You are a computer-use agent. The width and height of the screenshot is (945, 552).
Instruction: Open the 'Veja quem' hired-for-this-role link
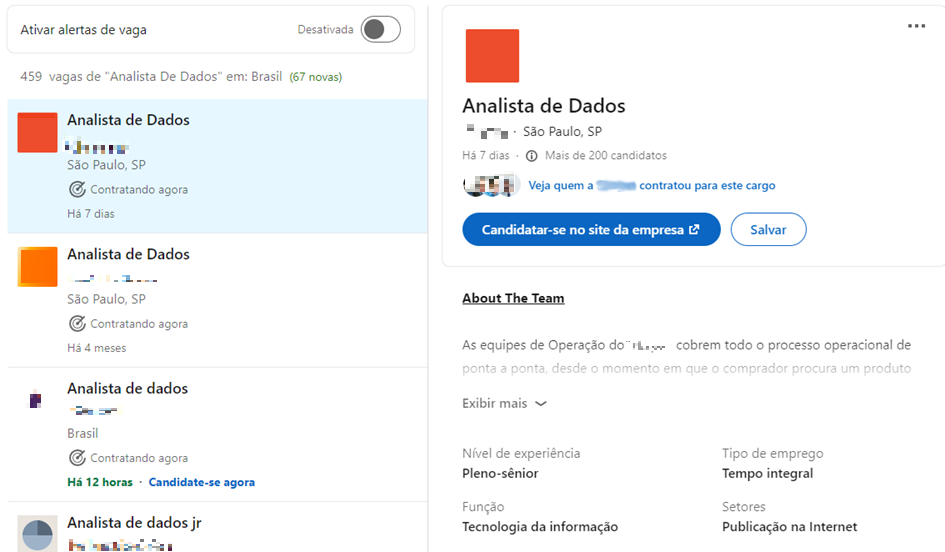click(x=651, y=185)
